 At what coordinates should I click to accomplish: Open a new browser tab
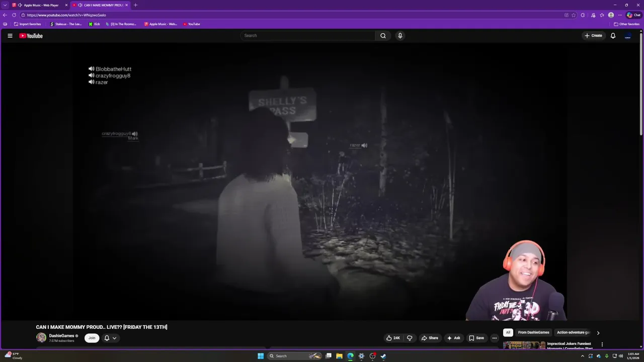(135, 5)
